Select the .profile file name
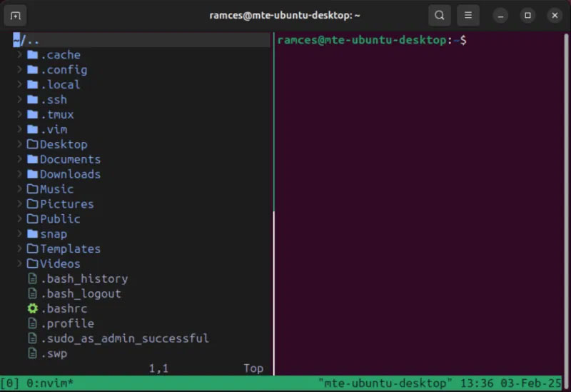The image size is (571, 392). 67,323
